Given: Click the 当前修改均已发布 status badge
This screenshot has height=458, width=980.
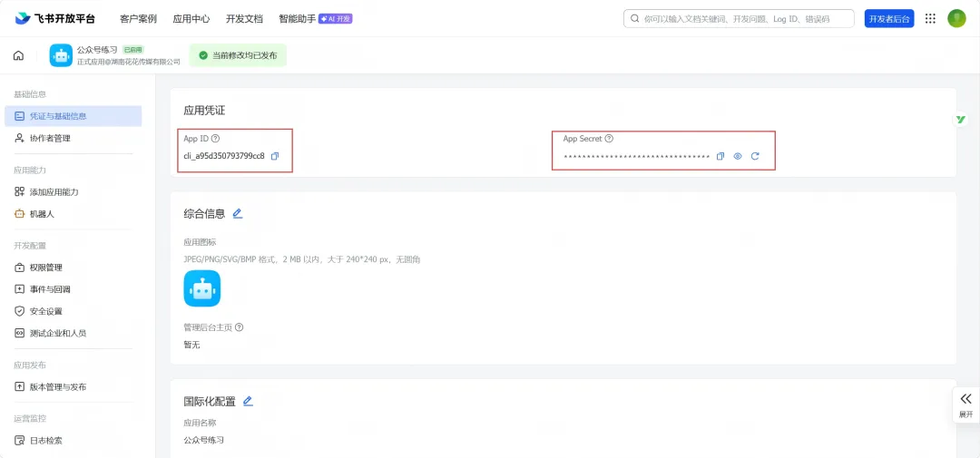Looking at the screenshot, I should tap(238, 55).
